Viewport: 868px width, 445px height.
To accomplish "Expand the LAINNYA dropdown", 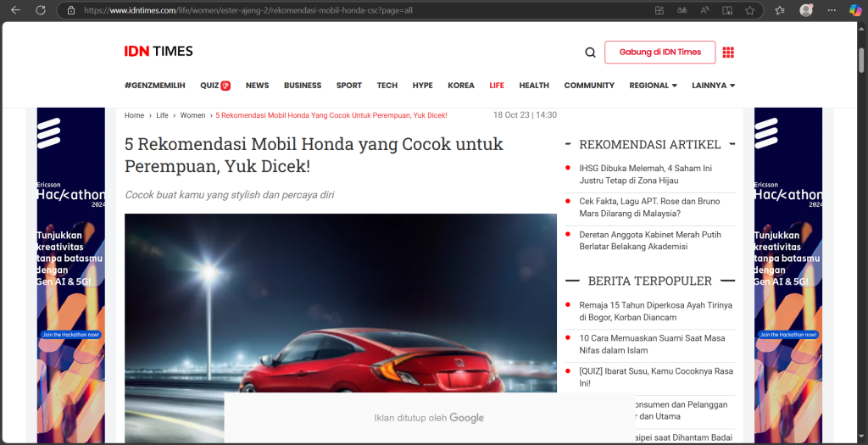I will click(x=714, y=86).
